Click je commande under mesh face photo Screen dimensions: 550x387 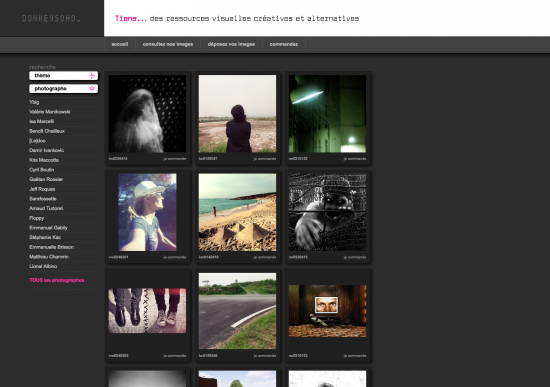tap(355, 257)
